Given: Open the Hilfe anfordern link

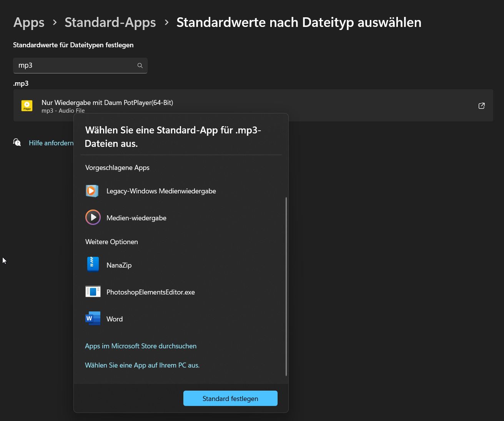Looking at the screenshot, I should pyautogui.click(x=51, y=143).
